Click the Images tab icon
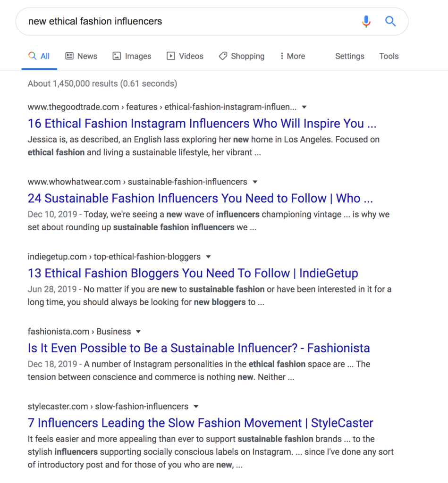 pyautogui.click(x=117, y=56)
